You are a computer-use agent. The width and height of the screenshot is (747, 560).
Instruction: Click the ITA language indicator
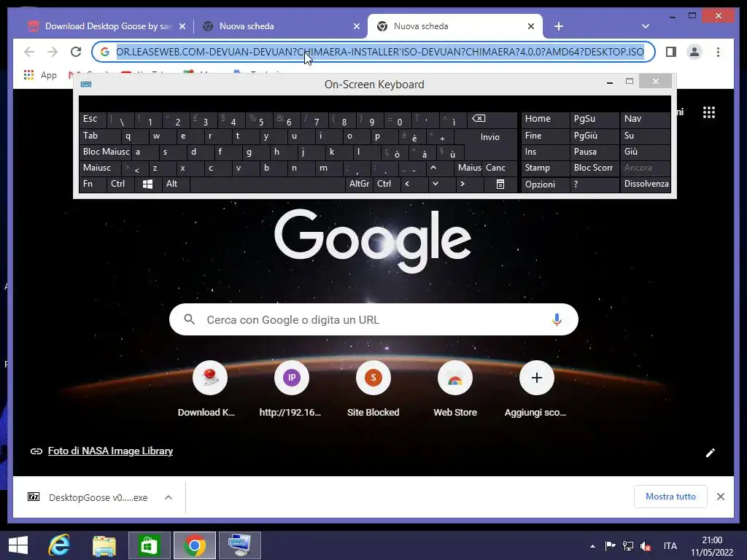(x=670, y=546)
